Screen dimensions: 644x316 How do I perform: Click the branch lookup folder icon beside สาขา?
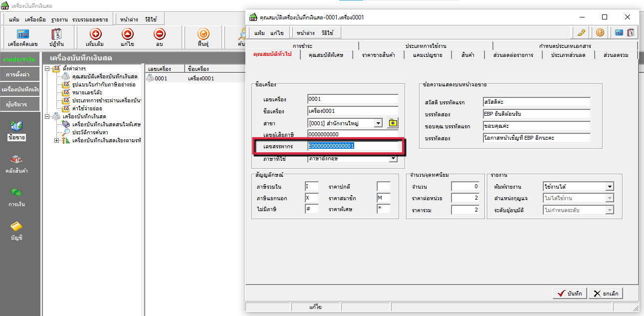coord(393,123)
